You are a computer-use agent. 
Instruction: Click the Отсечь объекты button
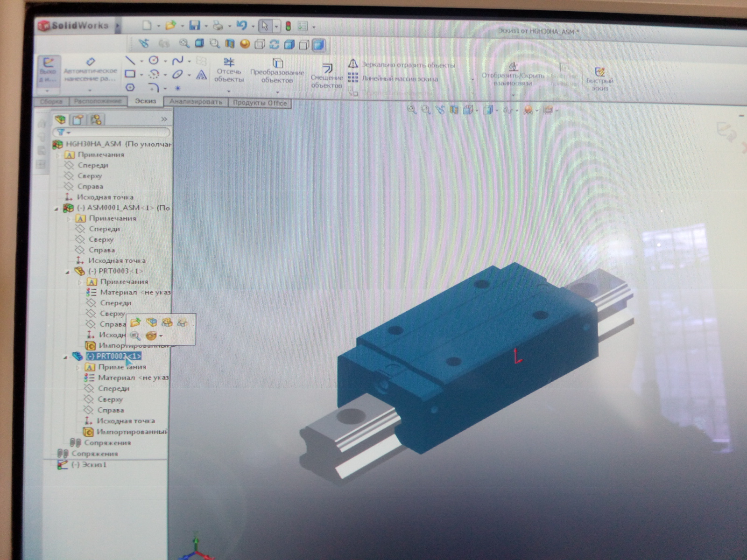click(229, 70)
